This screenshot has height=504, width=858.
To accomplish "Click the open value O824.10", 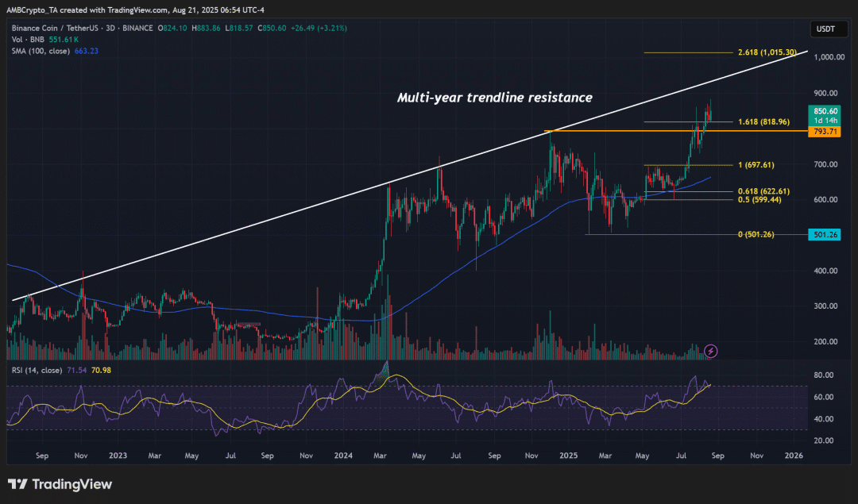I will [172, 28].
